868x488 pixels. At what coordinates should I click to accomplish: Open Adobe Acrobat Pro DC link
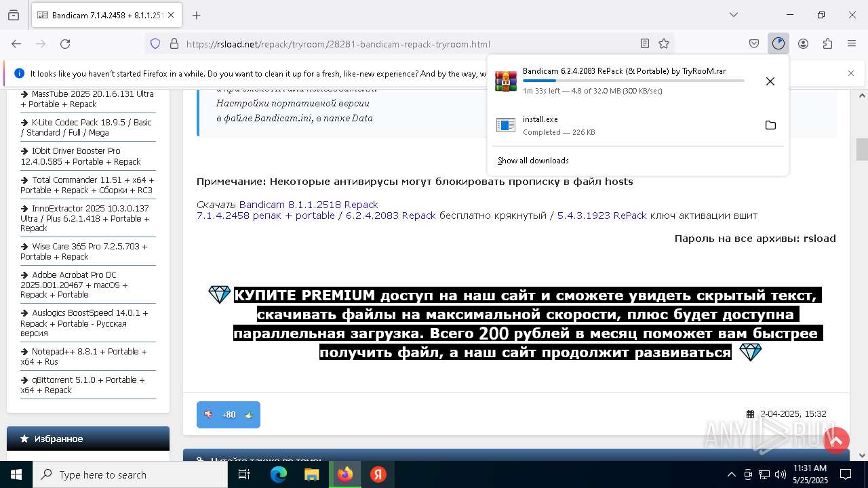click(x=75, y=285)
